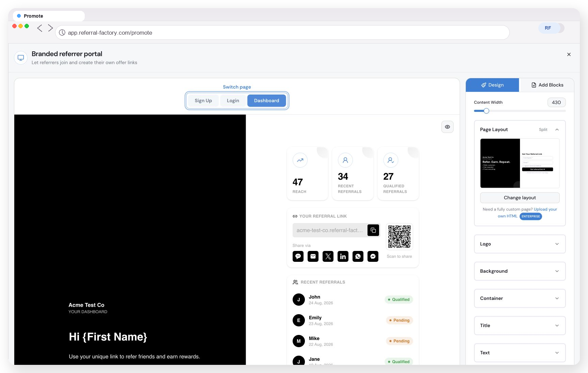Close the Branded referrer portal panel
Screen dimensions: 588x373
point(569,54)
